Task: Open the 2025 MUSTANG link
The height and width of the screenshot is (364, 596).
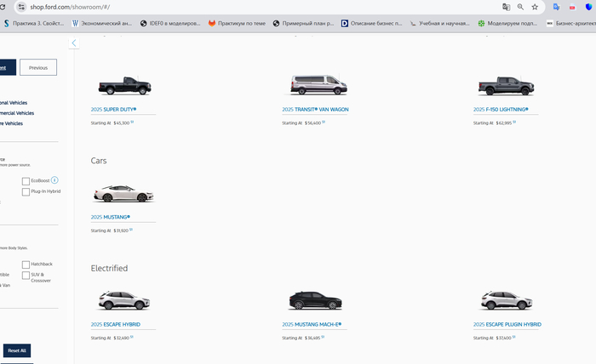Action: [x=110, y=217]
